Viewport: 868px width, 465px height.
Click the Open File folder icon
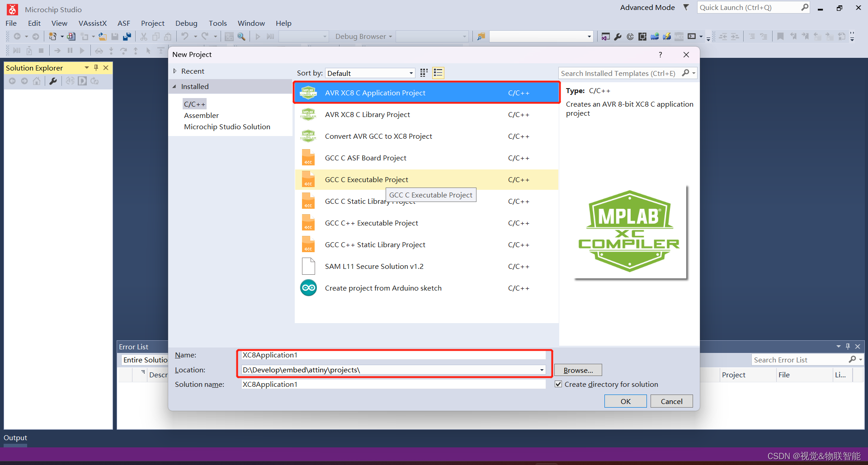click(103, 37)
